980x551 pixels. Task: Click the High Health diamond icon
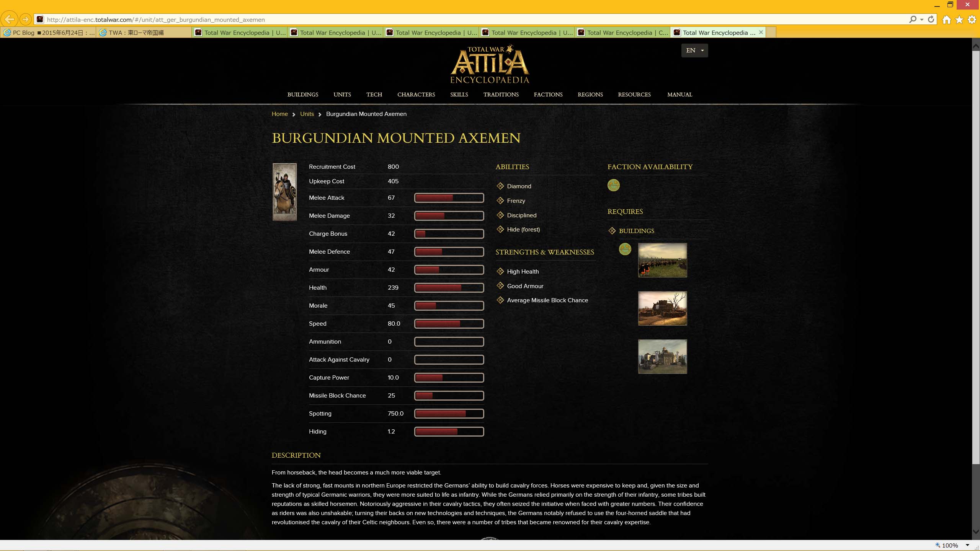coord(500,272)
